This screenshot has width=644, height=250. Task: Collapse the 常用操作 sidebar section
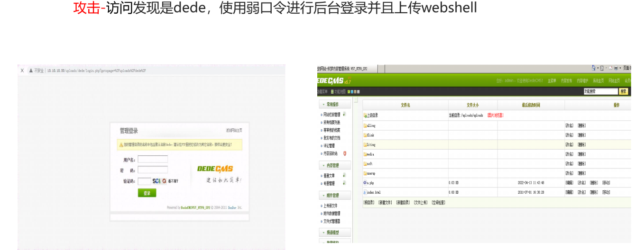[x=334, y=104]
